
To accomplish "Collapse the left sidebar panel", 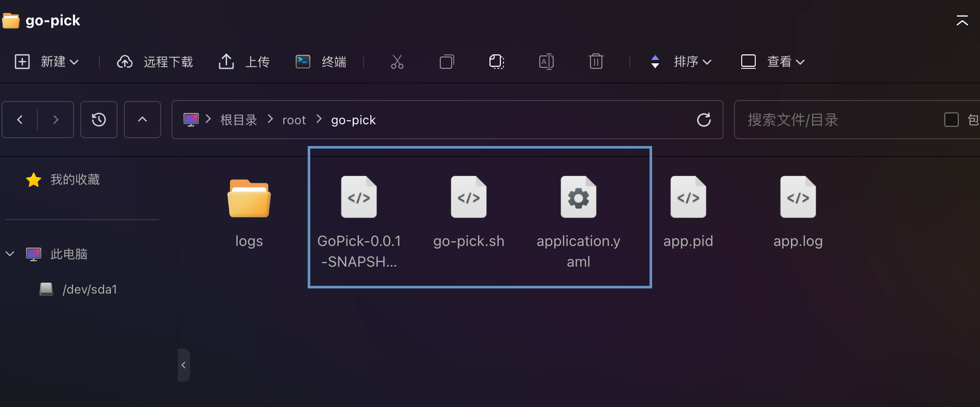I will pyautogui.click(x=183, y=365).
